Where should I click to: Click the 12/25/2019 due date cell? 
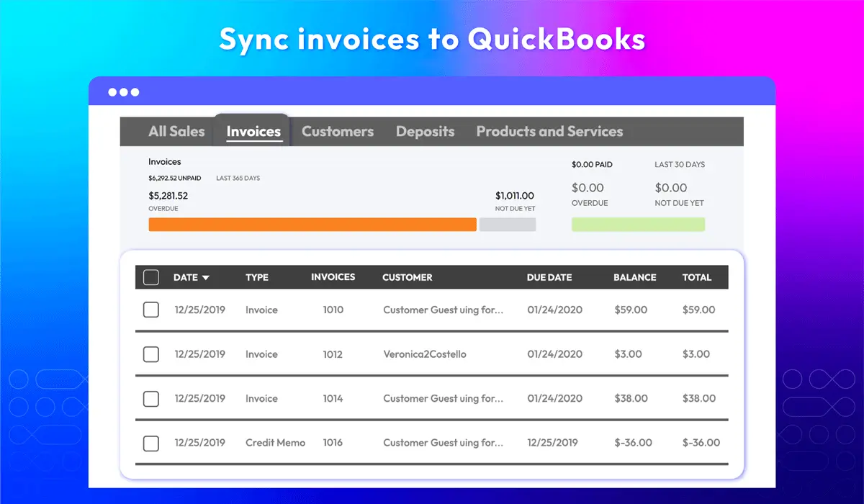(554, 443)
